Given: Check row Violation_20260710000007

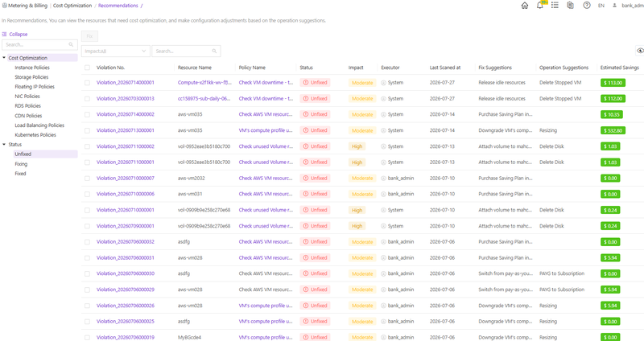Looking at the screenshot, I should pos(87,178).
